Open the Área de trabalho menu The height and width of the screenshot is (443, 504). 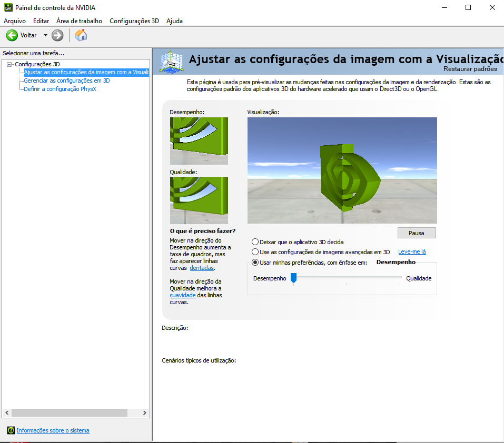tap(79, 21)
